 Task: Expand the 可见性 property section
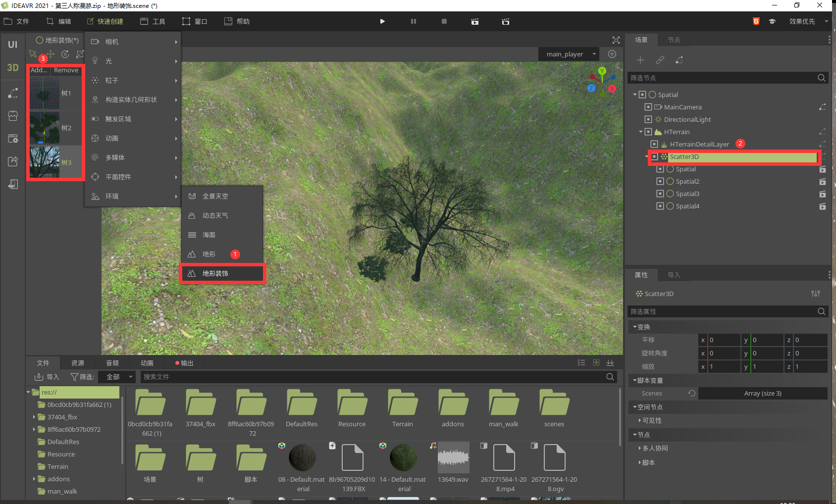pyautogui.click(x=652, y=420)
